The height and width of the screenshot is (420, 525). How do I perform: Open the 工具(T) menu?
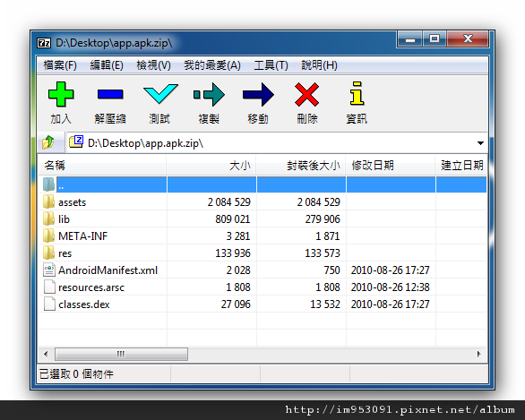coord(271,64)
